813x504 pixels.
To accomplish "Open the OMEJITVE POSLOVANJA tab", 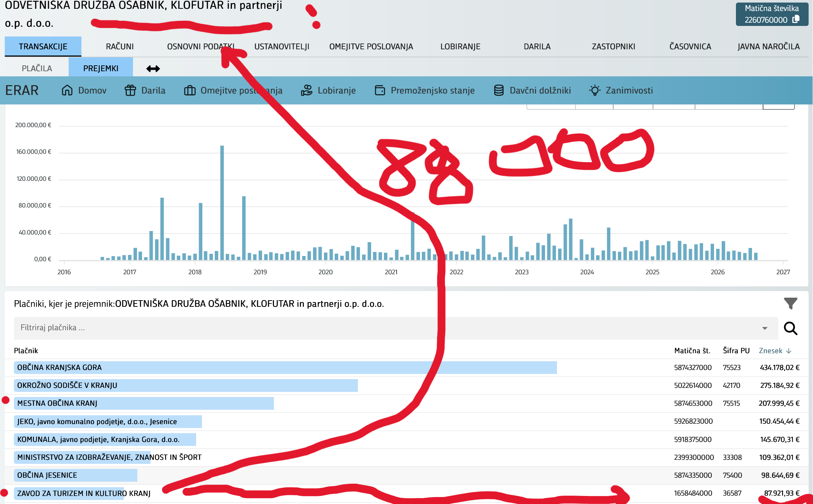I will click(371, 46).
